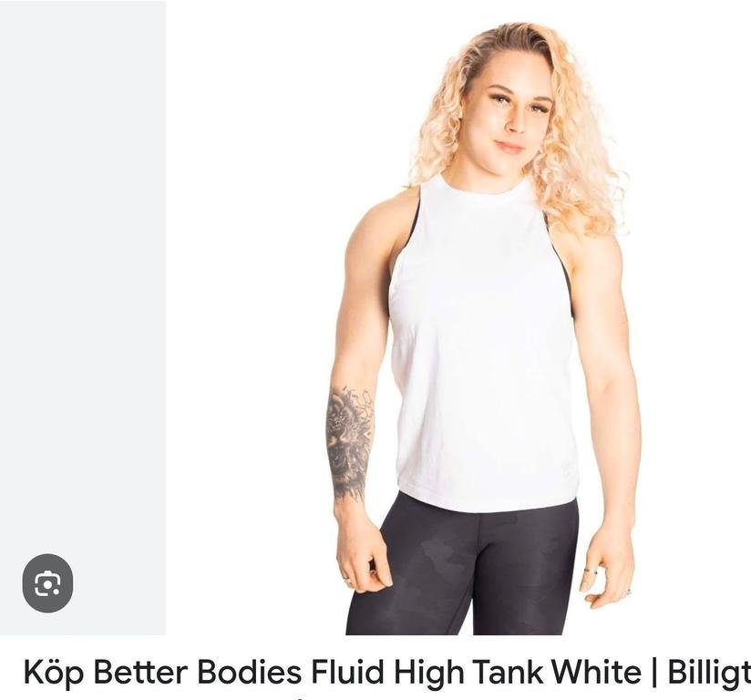Screen dimensions: 751x700
Task: Click "Better Bodies" brand text in title
Action: tap(197, 672)
